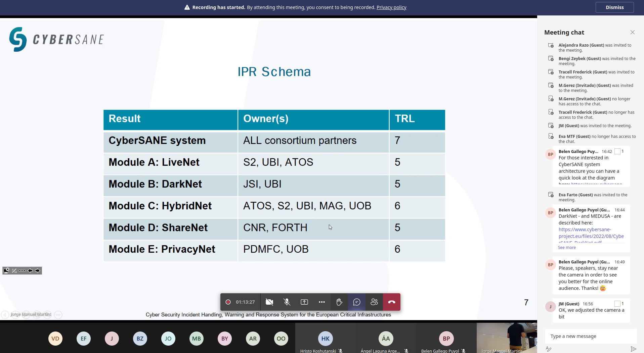This screenshot has width=644, height=353.
Task: Click the CyberSANE logo on the slide
Action: (57, 39)
